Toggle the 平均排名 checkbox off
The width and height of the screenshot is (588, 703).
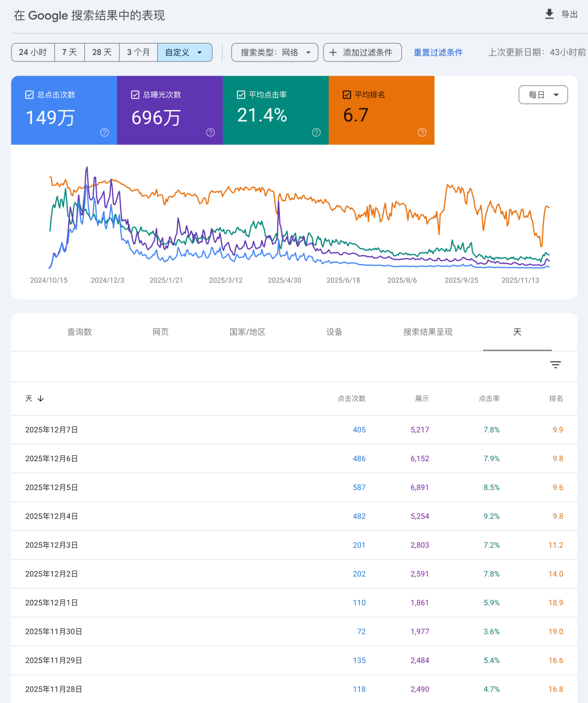(x=347, y=94)
